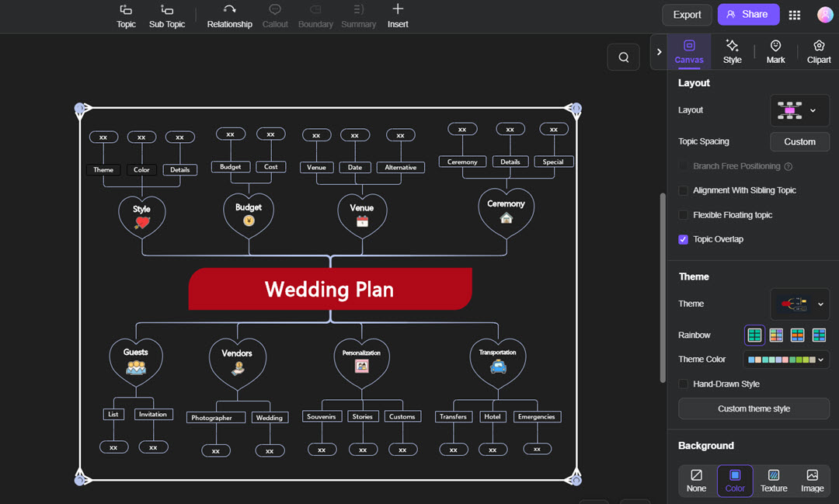The width and height of the screenshot is (839, 504).
Task: Click the Share button
Action: 748,15
